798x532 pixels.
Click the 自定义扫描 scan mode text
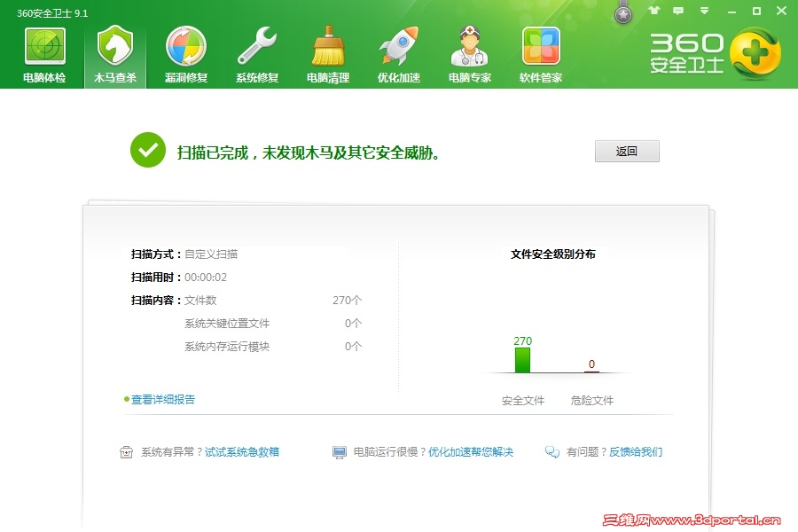(211, 254)
